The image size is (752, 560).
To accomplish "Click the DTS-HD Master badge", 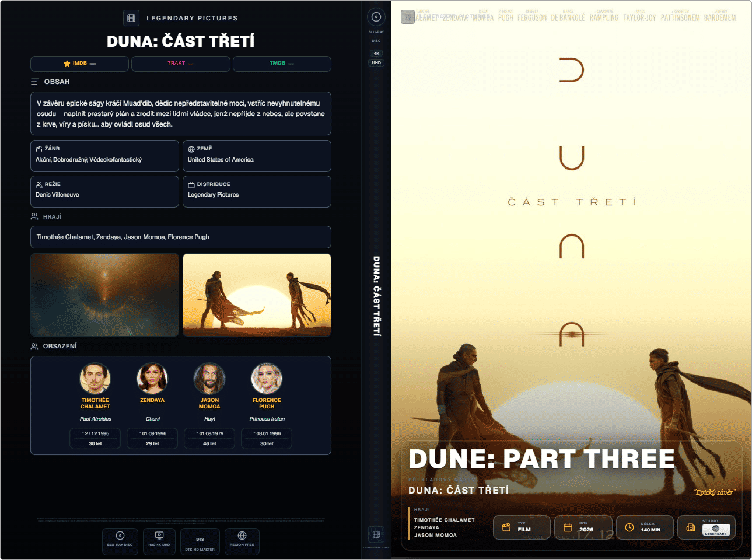I will click(x=200, y=542).
